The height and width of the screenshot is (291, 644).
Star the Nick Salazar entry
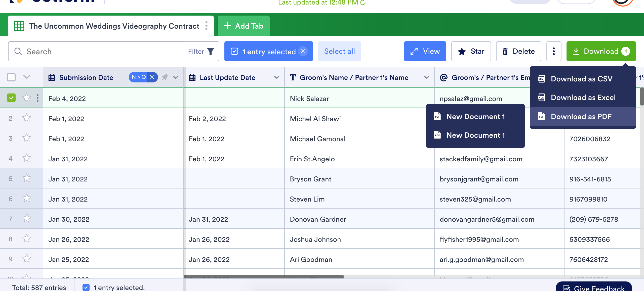[x=26, y=98]
